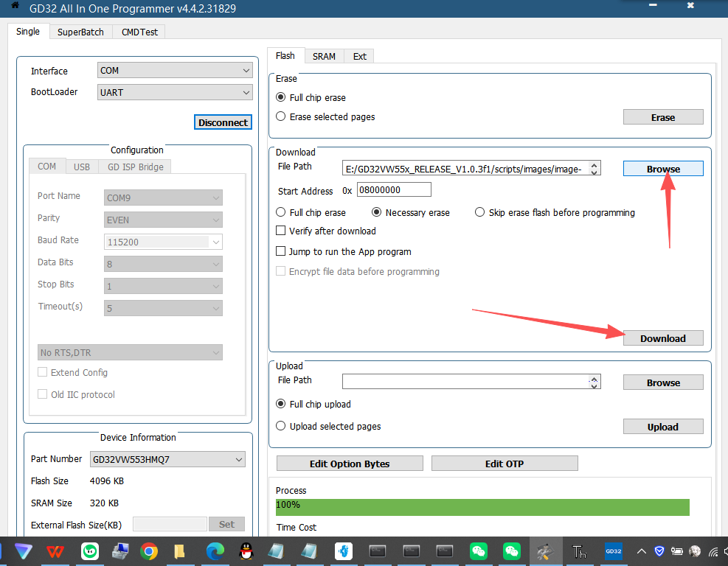
Task: Click Browse in the Download section
Action: [663, 169]
